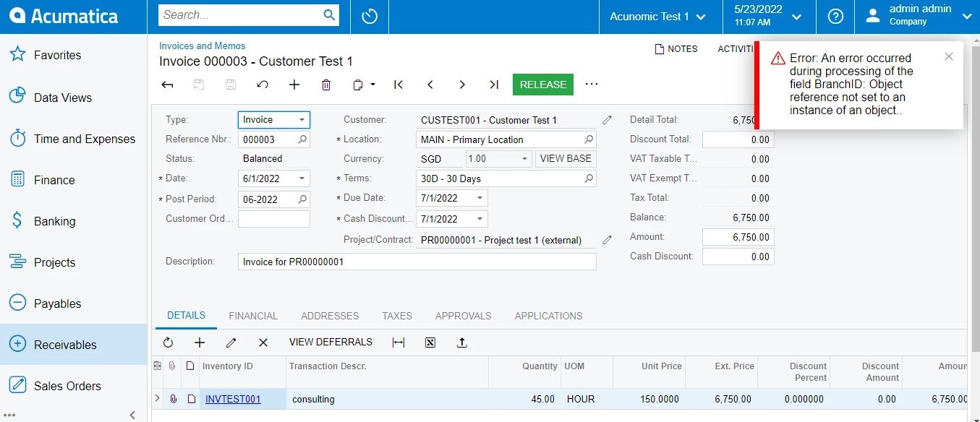The image size is (980, 422).
Task: Click the fit-to-width columns icon
Action: (x=399, y=343)
